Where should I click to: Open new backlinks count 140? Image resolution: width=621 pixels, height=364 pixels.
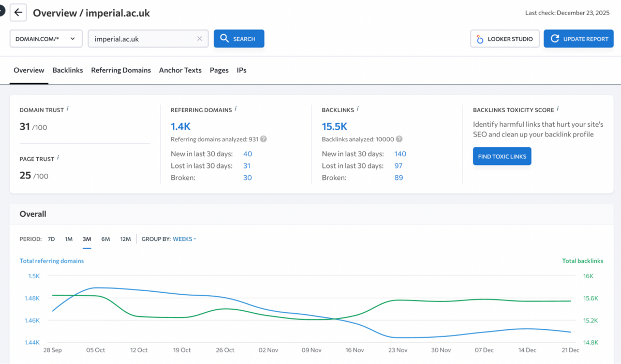400,154
